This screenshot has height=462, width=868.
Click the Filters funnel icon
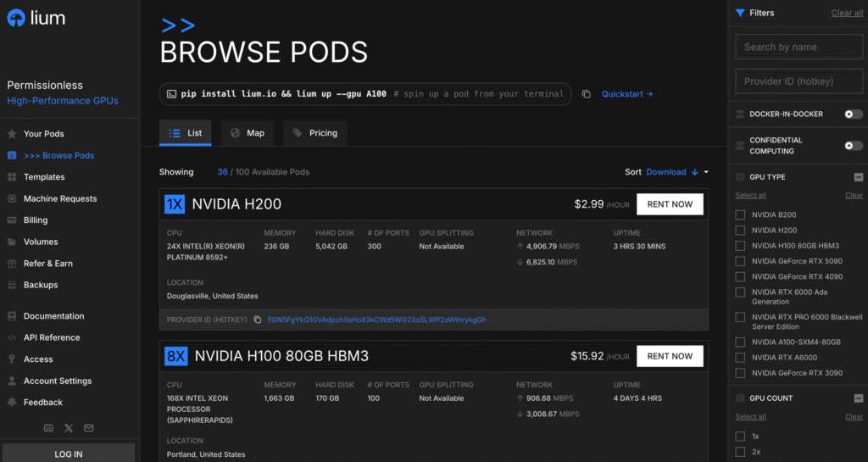coord(740,13)
